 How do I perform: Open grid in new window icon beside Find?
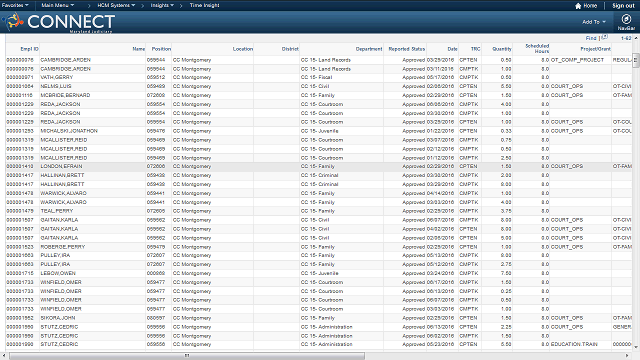(604, 37)
